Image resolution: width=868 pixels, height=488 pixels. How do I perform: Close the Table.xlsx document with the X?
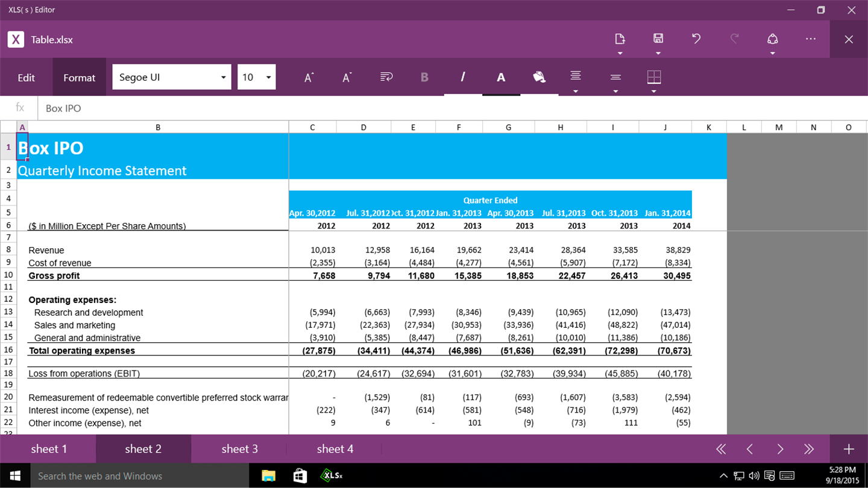pos(849,39)
